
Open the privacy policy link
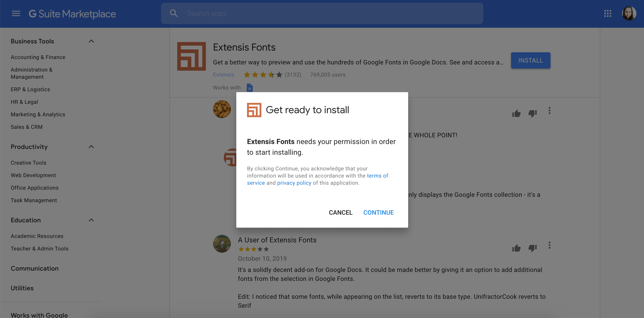pyautogui.click(x=294, y=183)
